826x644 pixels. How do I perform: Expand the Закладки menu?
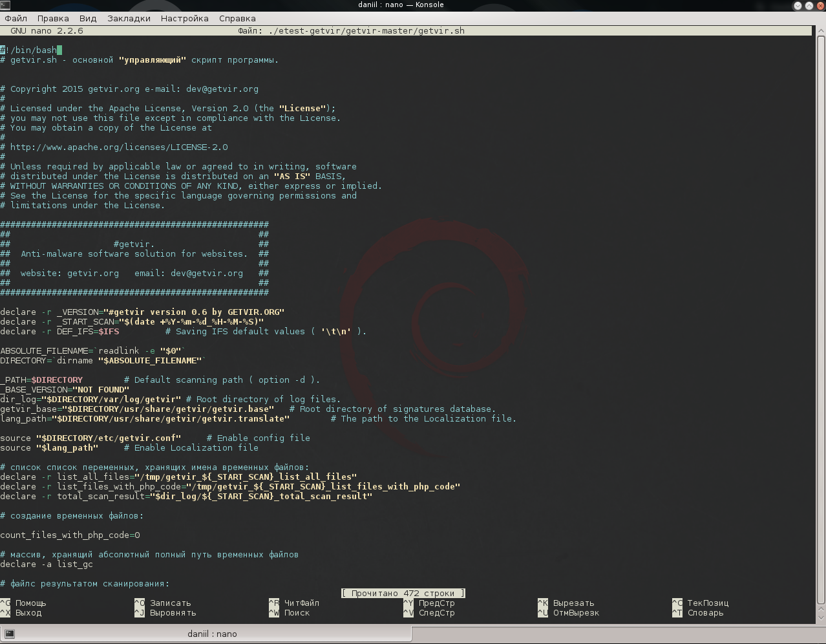coord(129,18)
